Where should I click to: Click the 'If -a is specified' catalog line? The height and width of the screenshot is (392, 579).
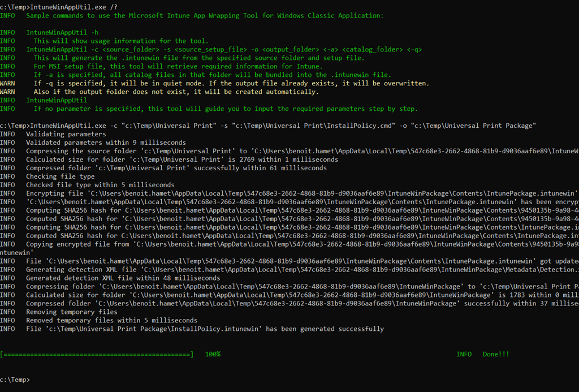(x=196, y=75)
